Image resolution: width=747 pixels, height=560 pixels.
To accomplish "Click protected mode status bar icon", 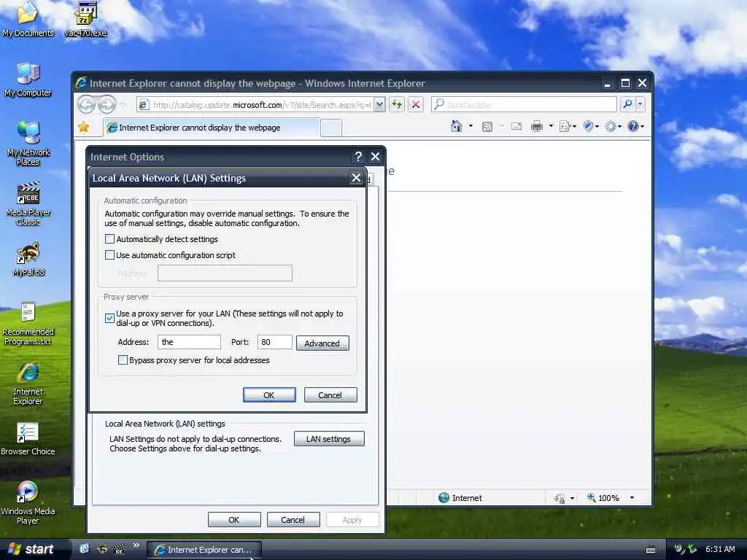I will (x=560, y=498).
